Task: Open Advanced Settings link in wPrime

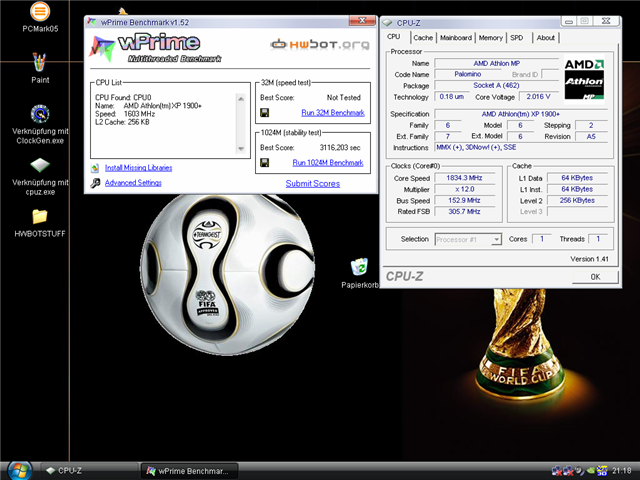Action: [133, 183]
